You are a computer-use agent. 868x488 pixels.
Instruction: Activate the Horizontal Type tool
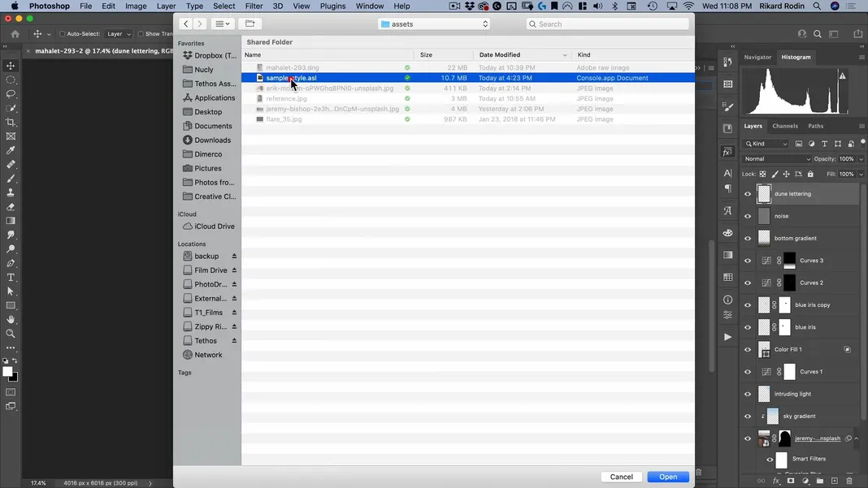point(11,277)
